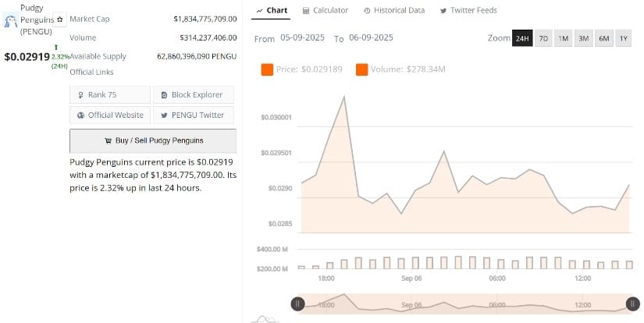This screenshot has width=644, height=323.
Task: Select the 1Y zoom range
Action: [624, 38]
